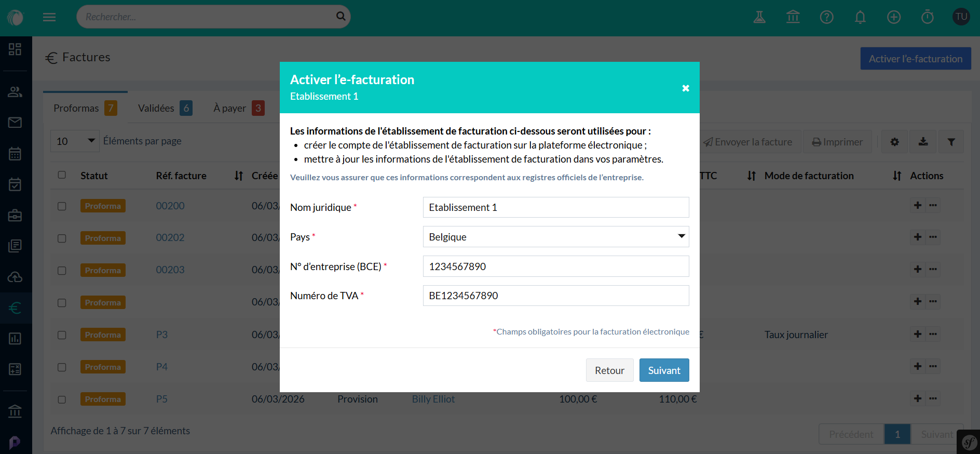Sort by the Mode de facturation column

(809, 176)
